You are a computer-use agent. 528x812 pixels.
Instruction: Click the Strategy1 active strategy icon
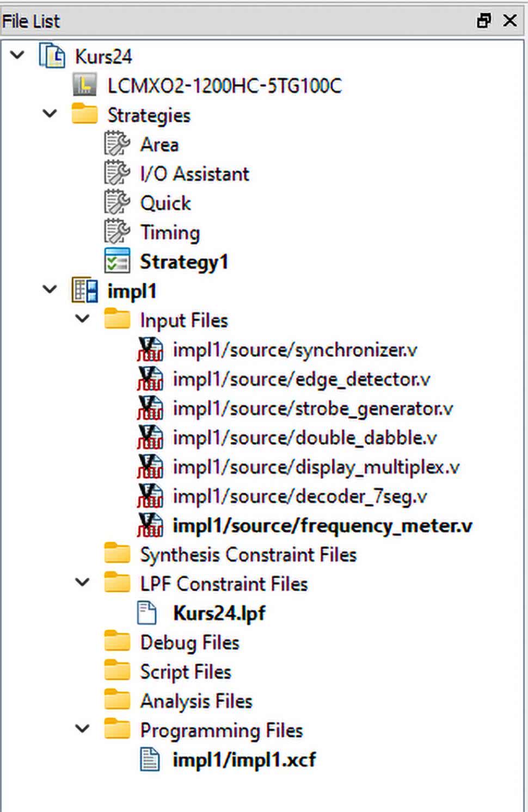click(x=117, y=261)
